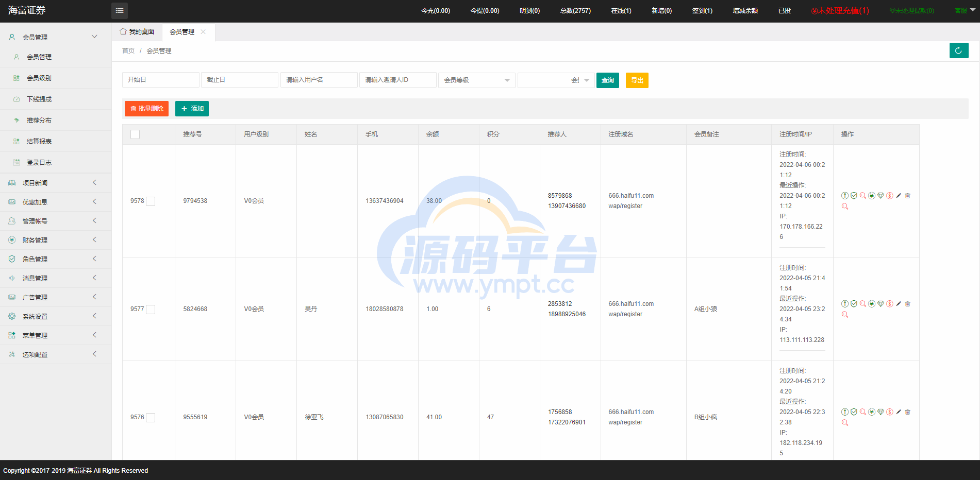The image size is (980, 480).
Task: Click the yellow 导出 button
Action: [x=637, y=80]
